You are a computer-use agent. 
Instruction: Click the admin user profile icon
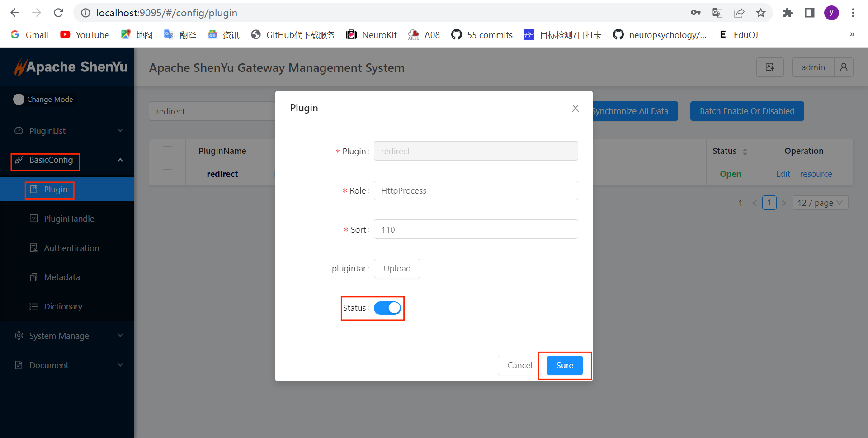click(x=844, y=67)
